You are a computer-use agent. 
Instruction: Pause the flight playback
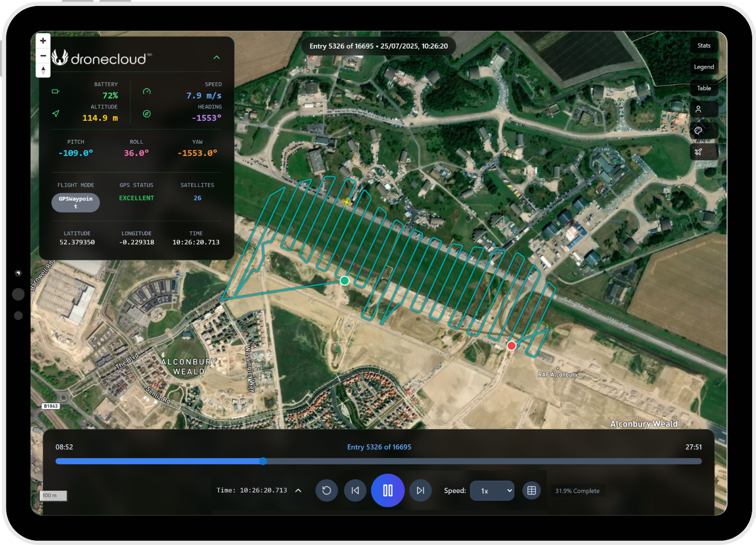(387, 491)
